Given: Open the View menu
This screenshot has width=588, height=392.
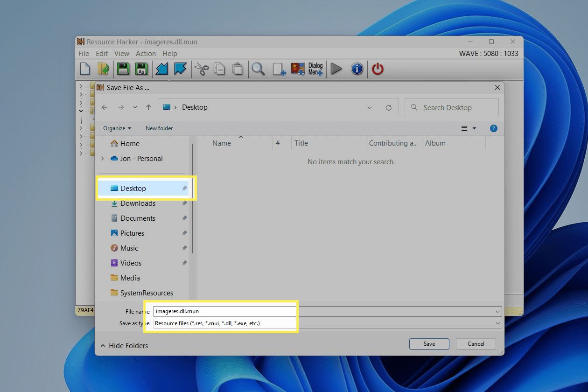Looking at the screenshot, I should (122, 54).
